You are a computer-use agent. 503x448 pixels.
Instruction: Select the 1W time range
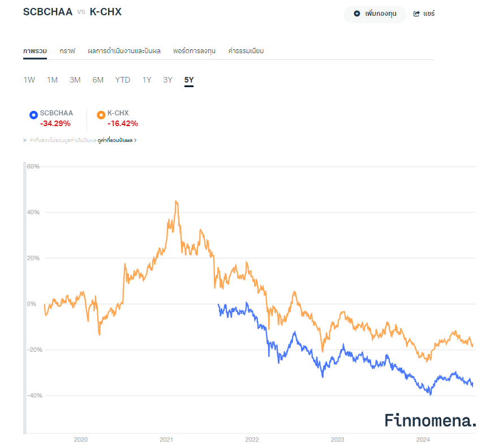tap(29, 80)
